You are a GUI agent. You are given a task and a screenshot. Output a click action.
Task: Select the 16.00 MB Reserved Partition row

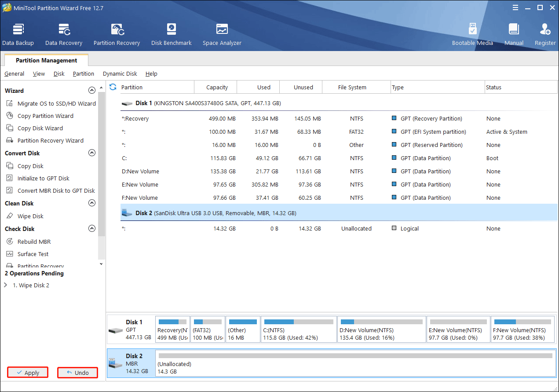(339, 145)
